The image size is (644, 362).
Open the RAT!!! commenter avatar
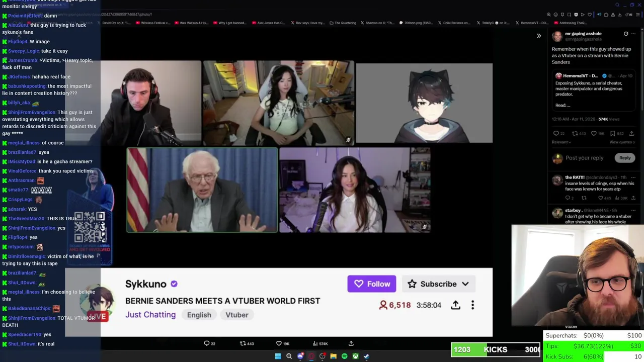point(557,180)
